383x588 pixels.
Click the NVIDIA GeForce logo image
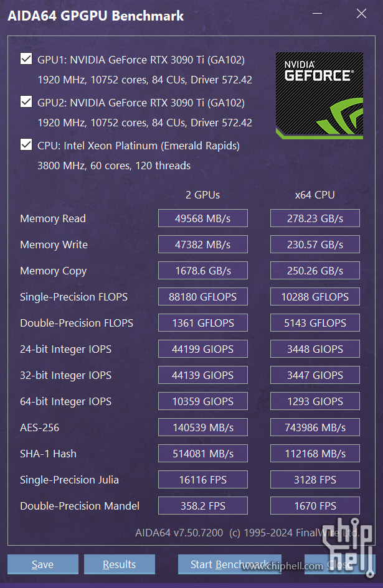click(x=319, y=96)
